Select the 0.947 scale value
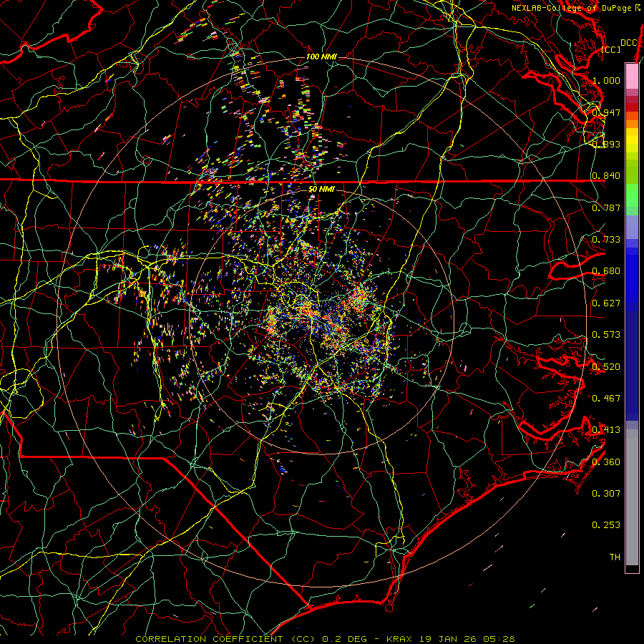 coord(606,112)
